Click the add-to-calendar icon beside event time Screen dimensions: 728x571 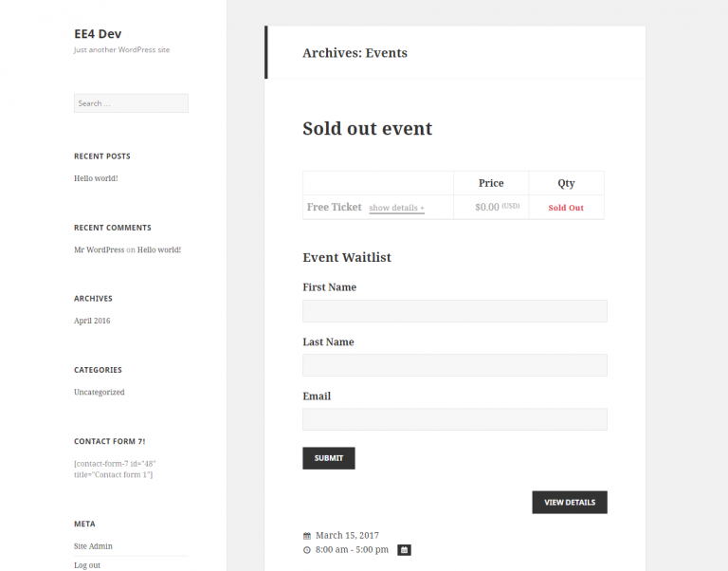[404, 550]
